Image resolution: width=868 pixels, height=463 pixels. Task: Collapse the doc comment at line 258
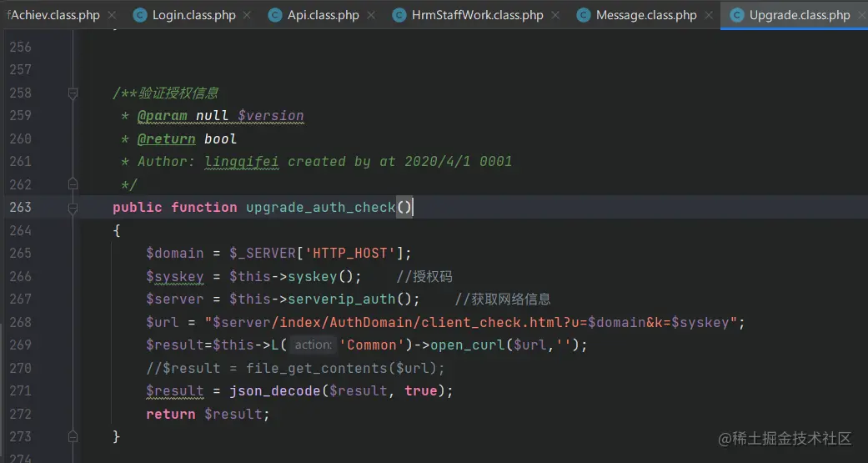tap(73, 93)
